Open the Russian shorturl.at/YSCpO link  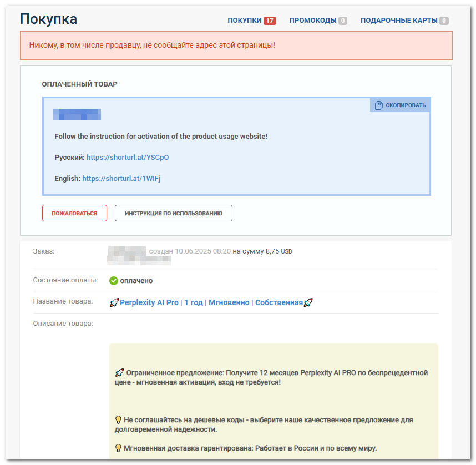(x=128, y=158)
